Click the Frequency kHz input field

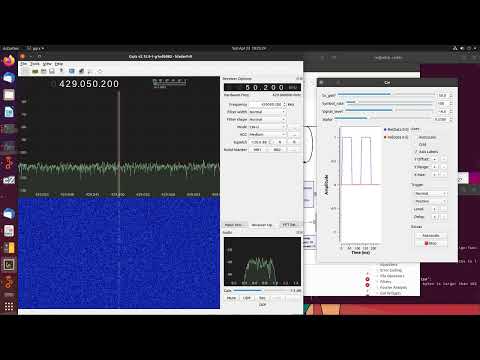(x=268, y=104)
